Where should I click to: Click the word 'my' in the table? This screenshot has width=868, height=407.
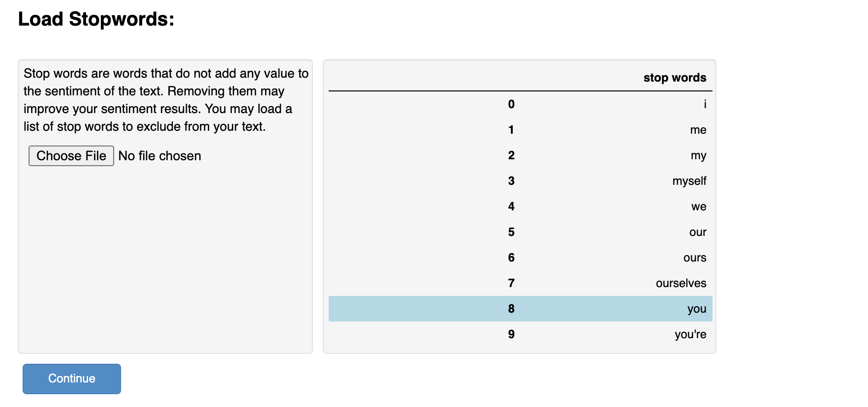pyautogui.click(x=698, y=155)
